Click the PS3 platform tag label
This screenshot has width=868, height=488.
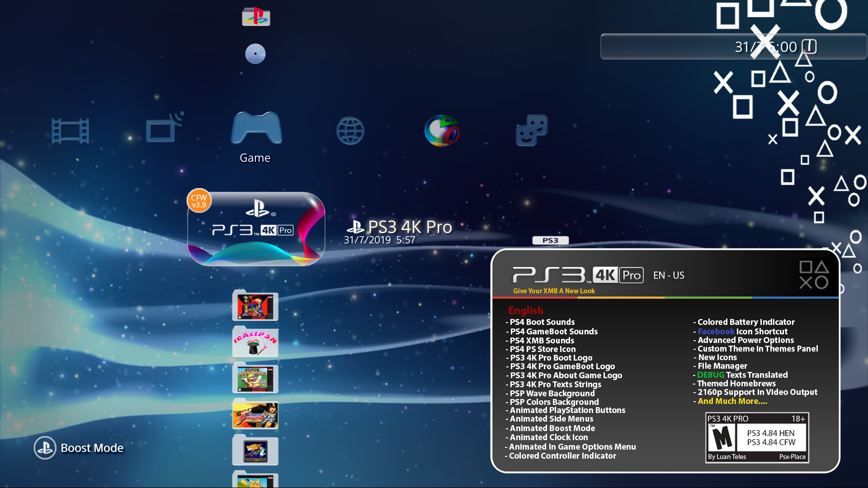click(550, 240)
